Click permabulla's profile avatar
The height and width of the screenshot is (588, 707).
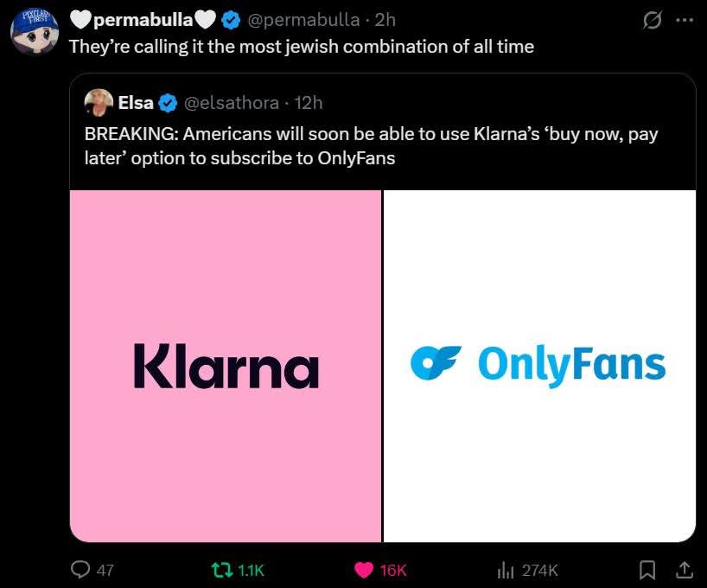click(35, 32)
